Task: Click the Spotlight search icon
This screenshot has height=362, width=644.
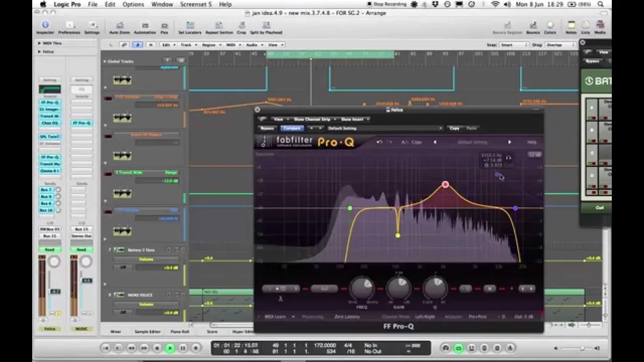Action: [x=601, y=4]
